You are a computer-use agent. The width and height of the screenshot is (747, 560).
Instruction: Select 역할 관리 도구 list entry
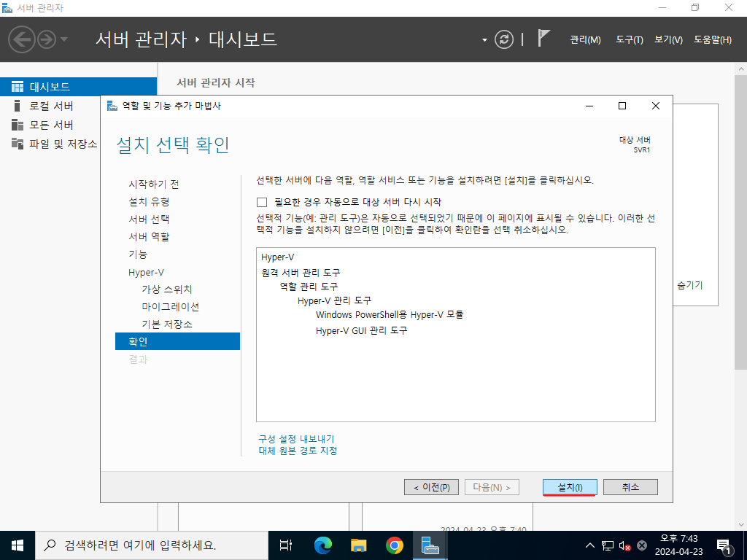309,287
